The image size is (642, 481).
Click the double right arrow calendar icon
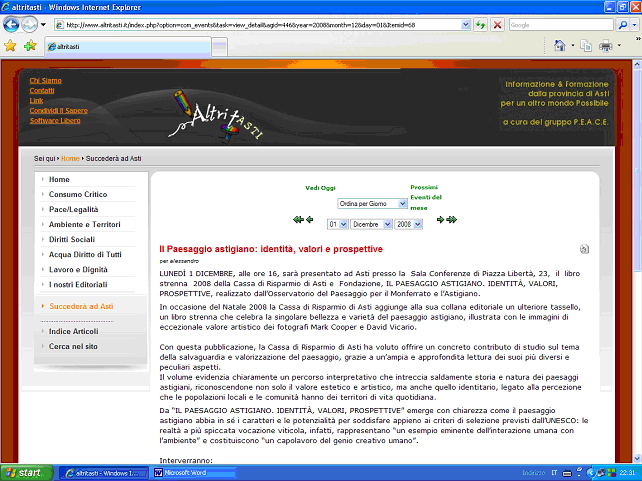point(452,220)
